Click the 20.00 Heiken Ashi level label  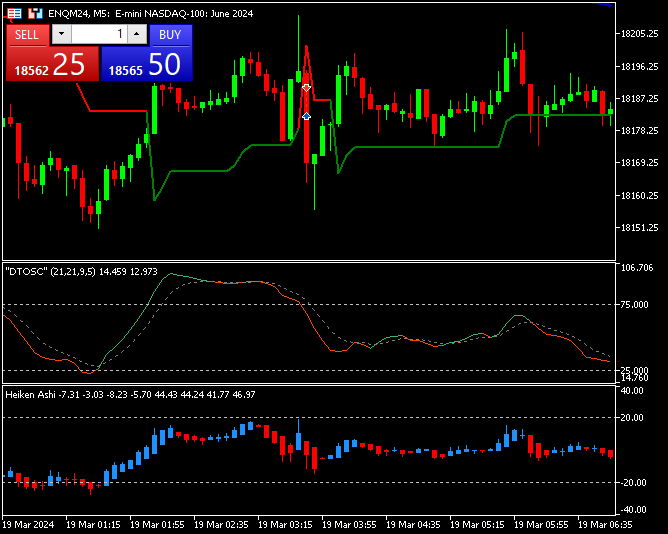tap(632, 418)
